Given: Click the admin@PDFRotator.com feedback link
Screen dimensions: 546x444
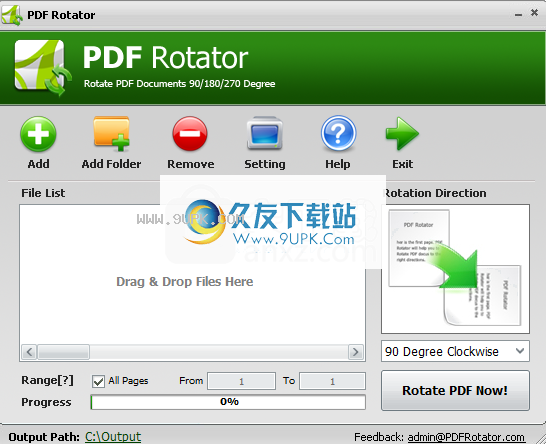Looking at the screenshot, I should pos(466,437).
